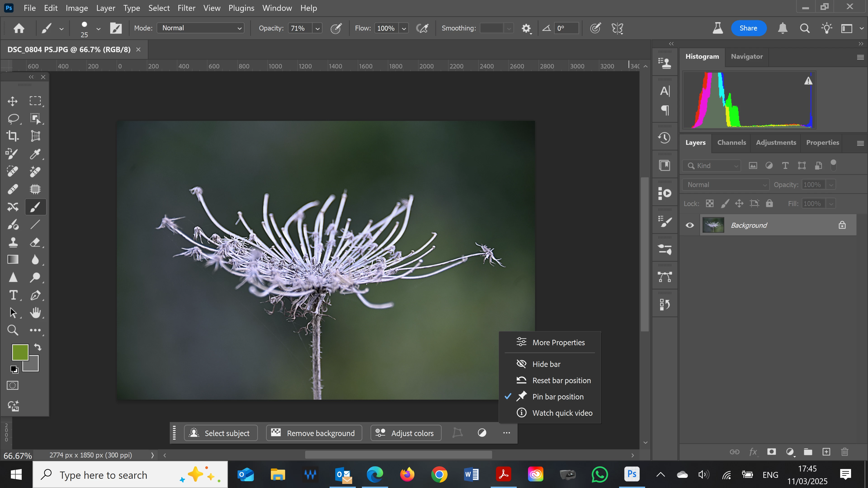Choose the Clone Stamp tool
The image size is (868, 488).
pos(13,242)
